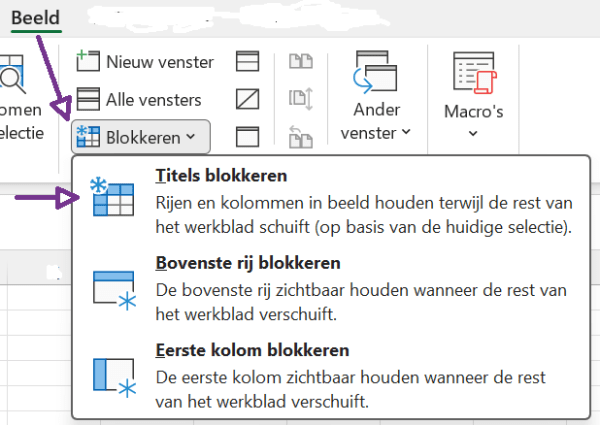Click the split window icon

(247, 61)
